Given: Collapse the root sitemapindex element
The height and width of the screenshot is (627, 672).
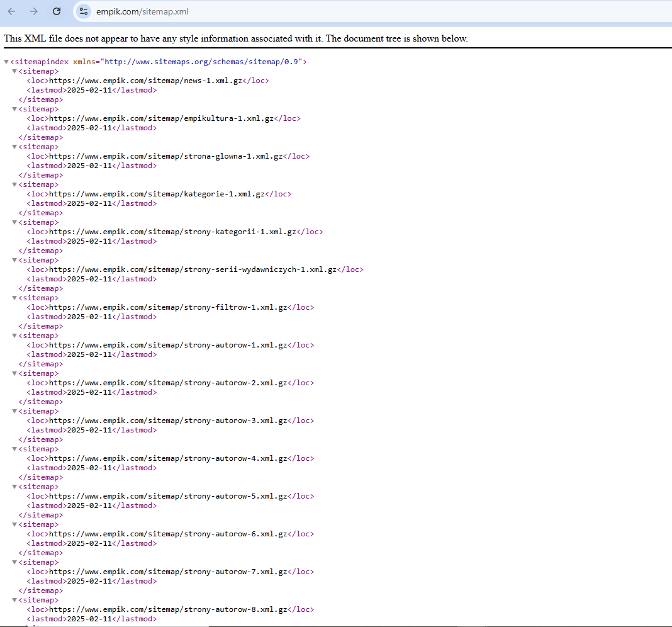Looking at the screenshot, I should click(x=6, y=62).
